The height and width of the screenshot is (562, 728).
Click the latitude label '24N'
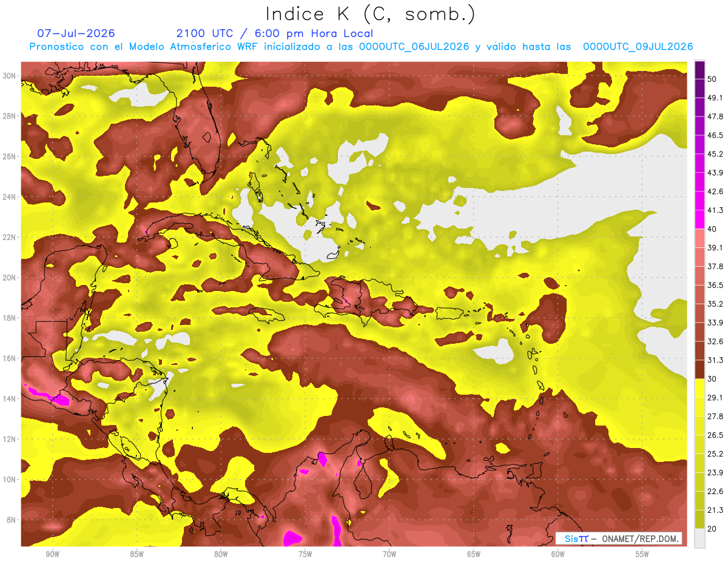[x=10, y=196]
